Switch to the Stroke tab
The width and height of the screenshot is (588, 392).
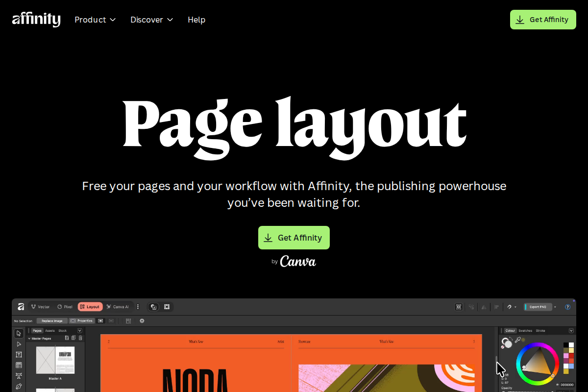click(x=540, y=331)
